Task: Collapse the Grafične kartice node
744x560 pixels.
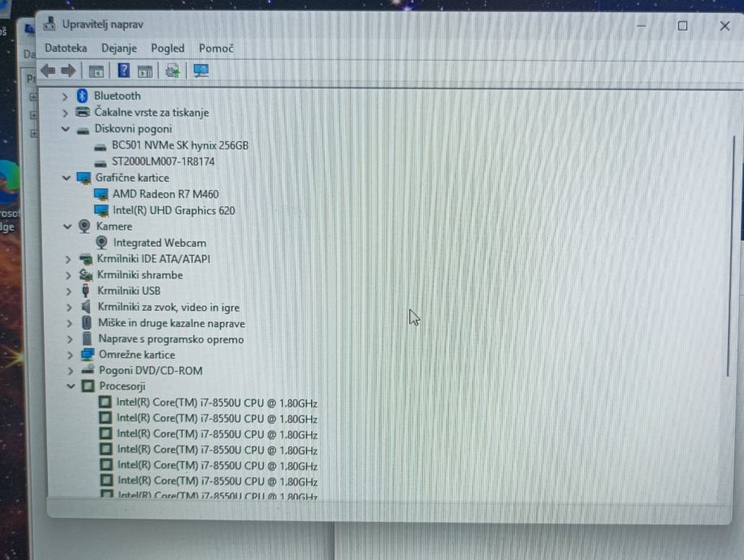Action: click(x=67, y=179)
